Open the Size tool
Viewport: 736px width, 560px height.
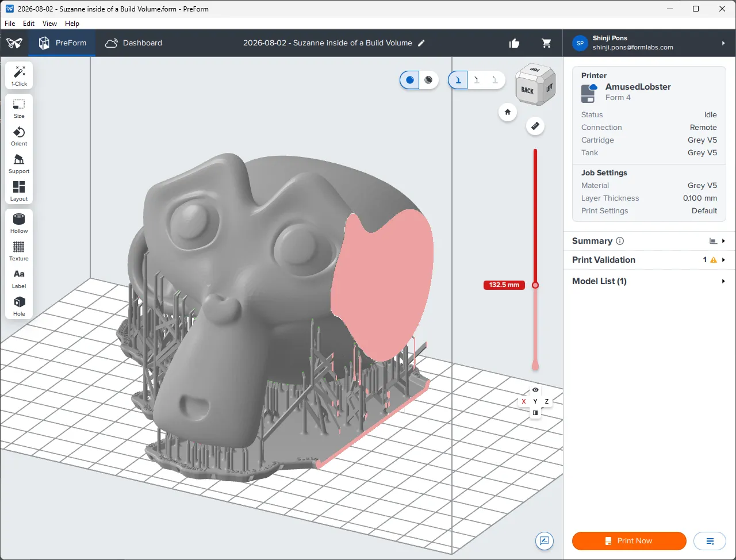pyautogui.click(x=19, y=108)
